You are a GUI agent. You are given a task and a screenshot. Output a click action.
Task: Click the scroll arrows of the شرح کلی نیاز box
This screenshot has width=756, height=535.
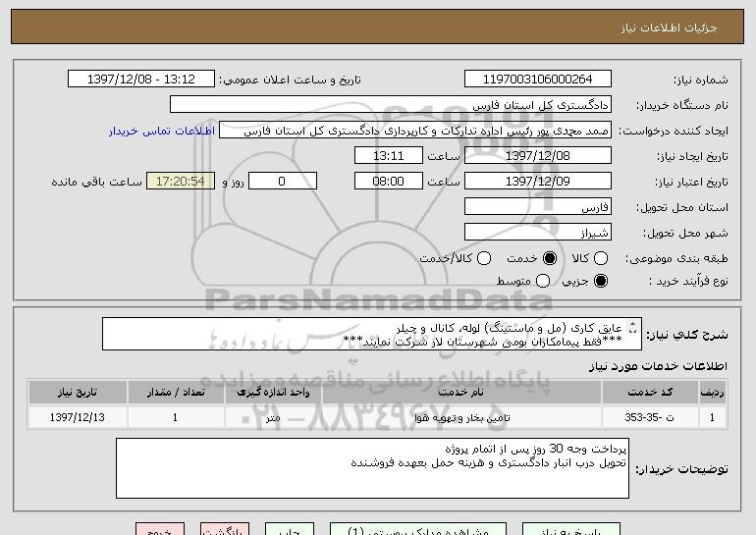[633, 328]
